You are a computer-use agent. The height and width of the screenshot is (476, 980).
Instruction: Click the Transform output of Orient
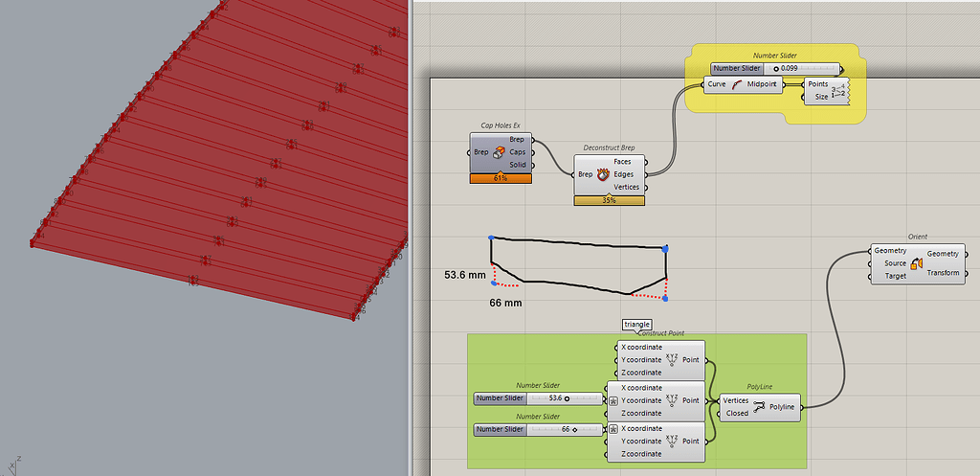(943, 273)
